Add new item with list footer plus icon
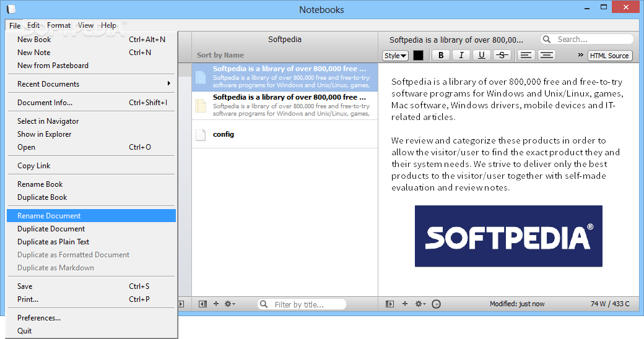The width and height of the screenshot is (644, 339). (x=216, y=304)
